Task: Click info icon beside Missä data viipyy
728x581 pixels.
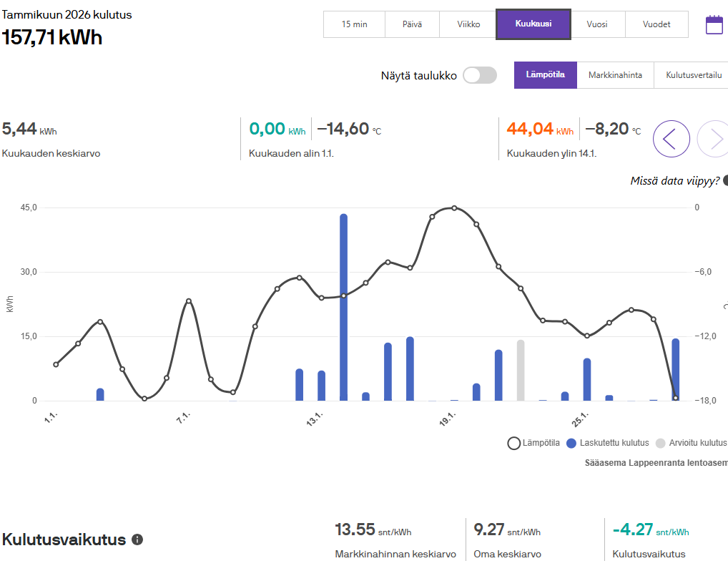Action: pos(725,180)
